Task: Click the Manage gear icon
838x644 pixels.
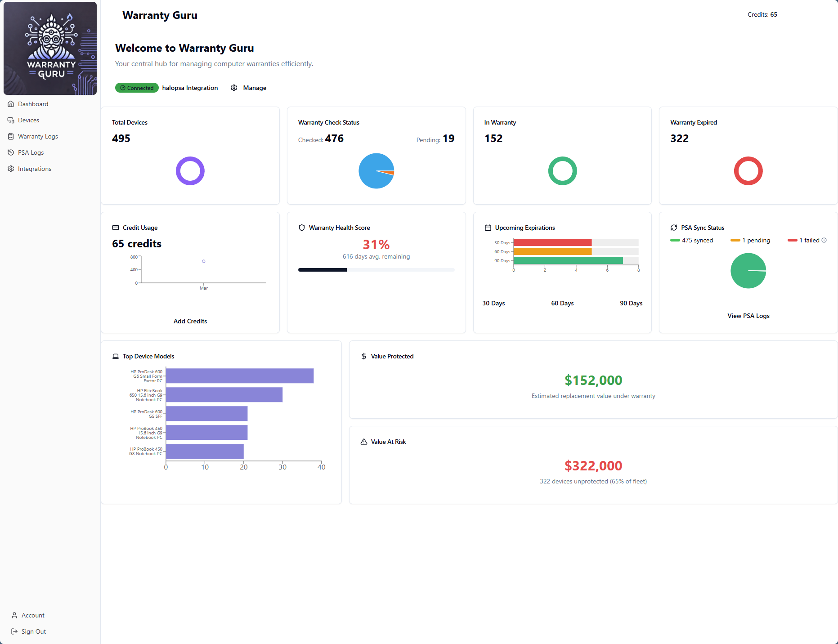Action: coord(234,88)
